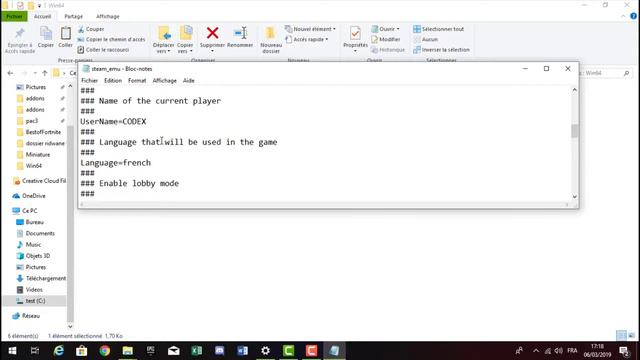Click Aucun selection option
Screen dimensions: 640x360
(425, 40)
